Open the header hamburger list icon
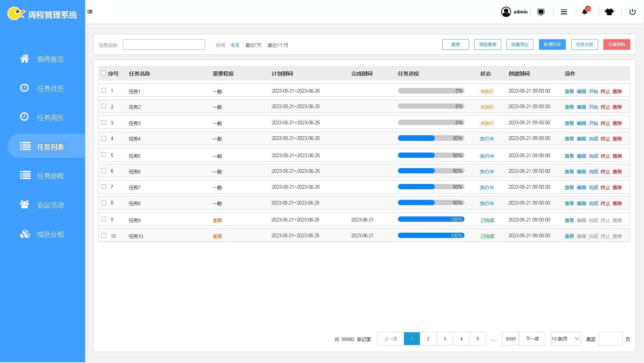This screenshot has height=363, width=644. point(564,12)
